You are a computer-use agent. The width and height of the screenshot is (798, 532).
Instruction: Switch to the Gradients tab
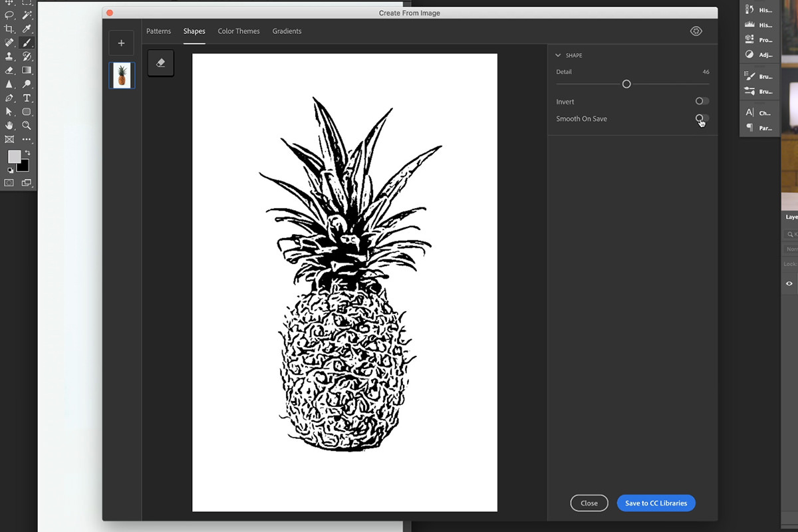pos(287,31)
